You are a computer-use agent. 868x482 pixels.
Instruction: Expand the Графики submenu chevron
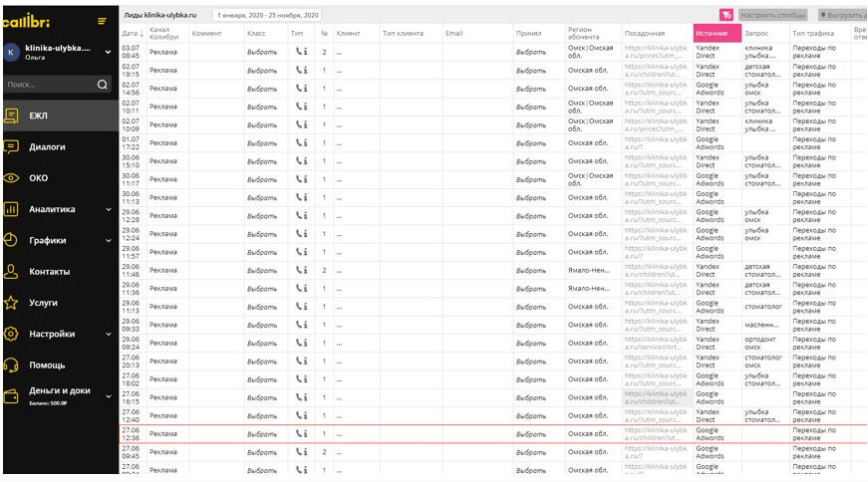coord(109,240)
